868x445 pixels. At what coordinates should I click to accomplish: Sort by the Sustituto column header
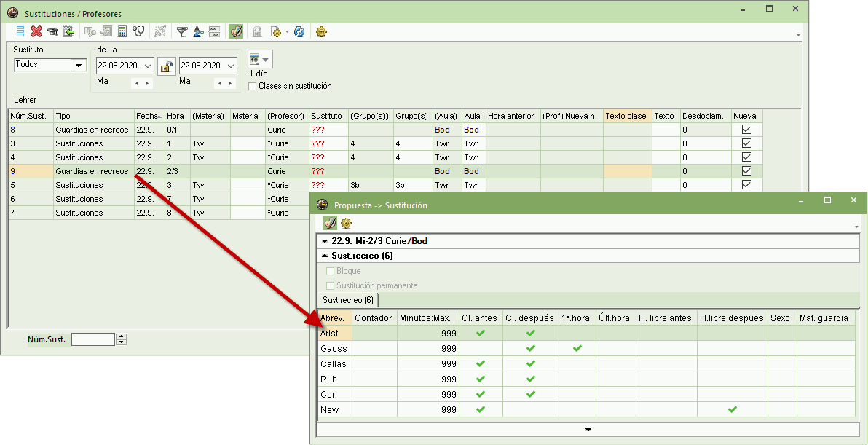pos(329,117)
